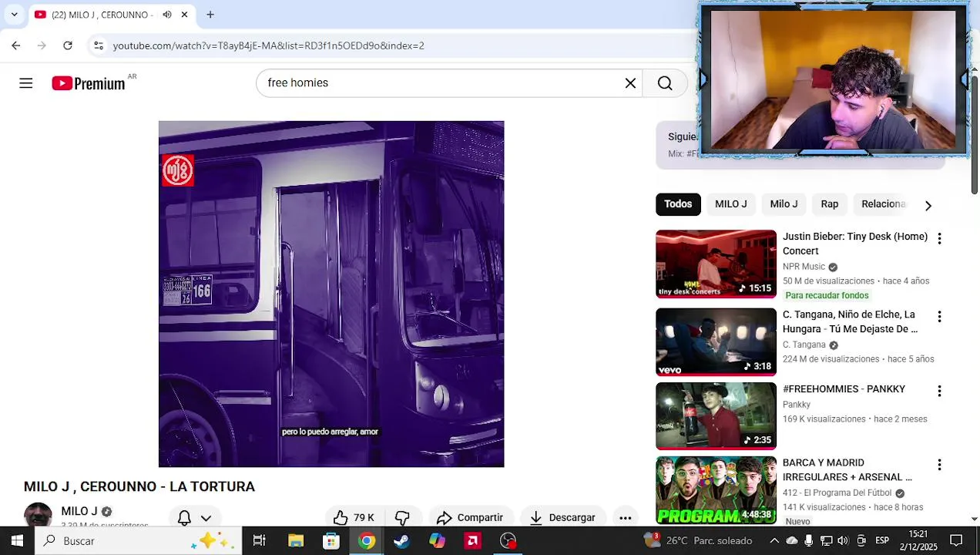This screenshot has height=555, width=980.
Task: Dislike the video
Action: (x=402, y=517)
